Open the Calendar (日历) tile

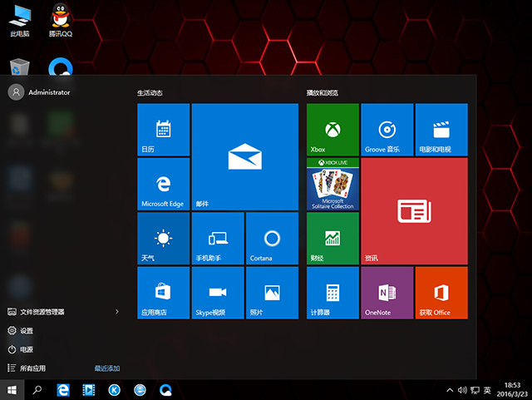(163, 130)
